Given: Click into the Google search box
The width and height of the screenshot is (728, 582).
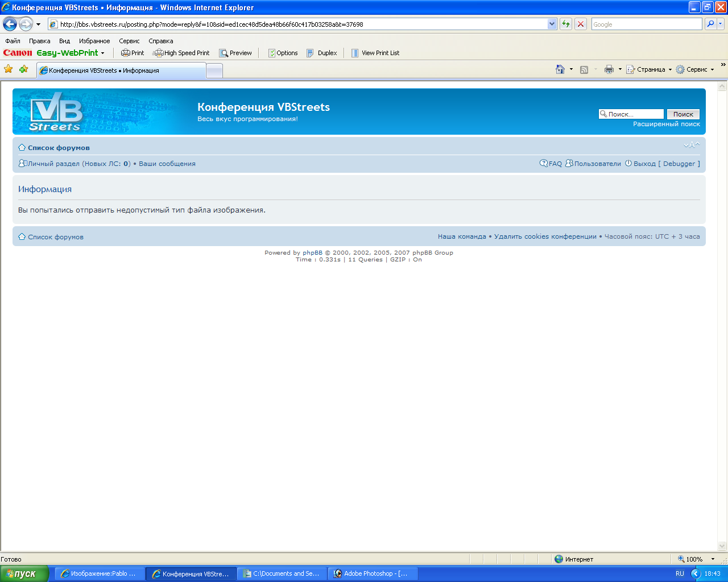Looking at the screenshot, I should pyautogui.click(x=647, y=24).
